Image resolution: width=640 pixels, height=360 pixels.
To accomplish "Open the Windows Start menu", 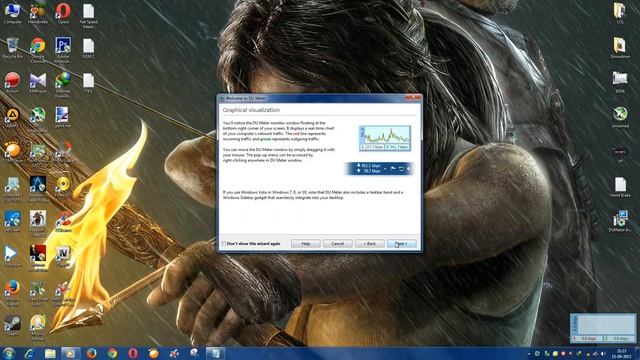I will pyautogui.click(x=9, y=353).
